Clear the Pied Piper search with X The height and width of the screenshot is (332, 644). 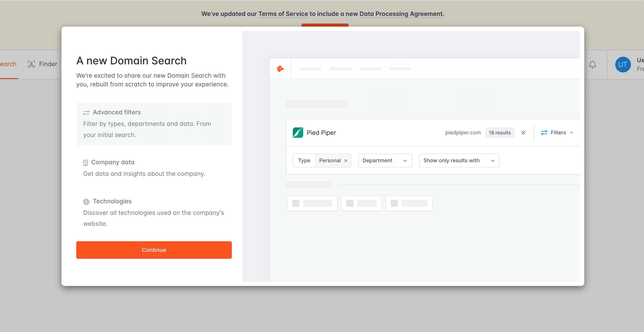click(x=523, y=132)
